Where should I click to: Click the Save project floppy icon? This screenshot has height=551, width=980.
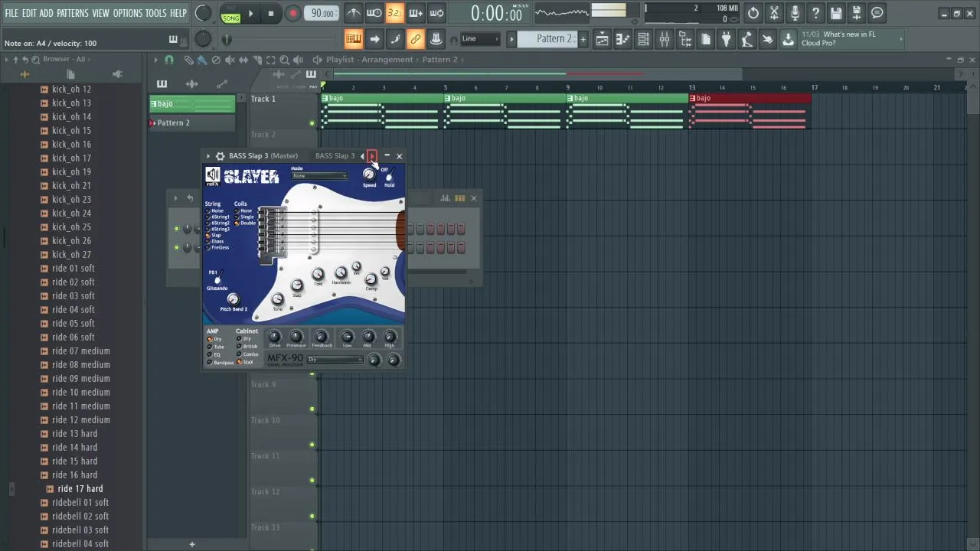pyautogui.click(x=836, y=13)
